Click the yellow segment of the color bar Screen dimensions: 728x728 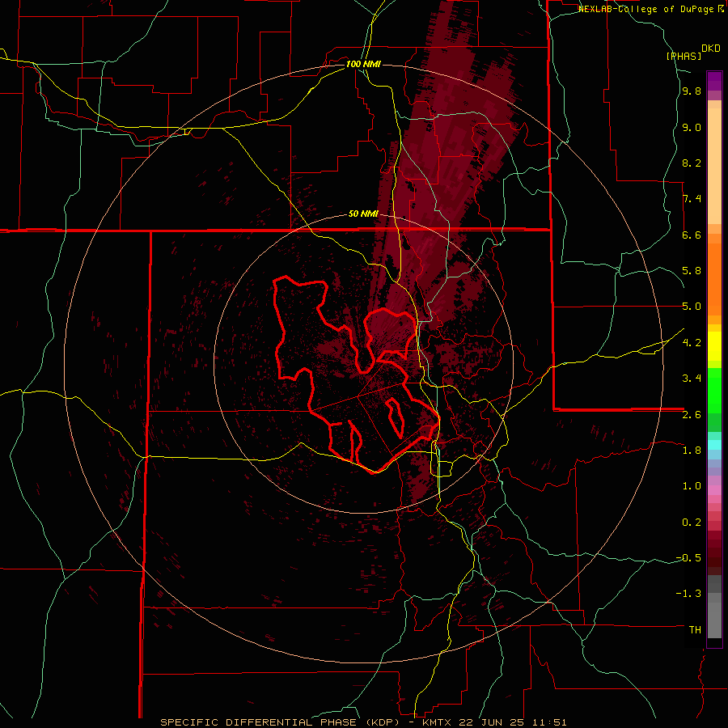(x=714, y=346)
